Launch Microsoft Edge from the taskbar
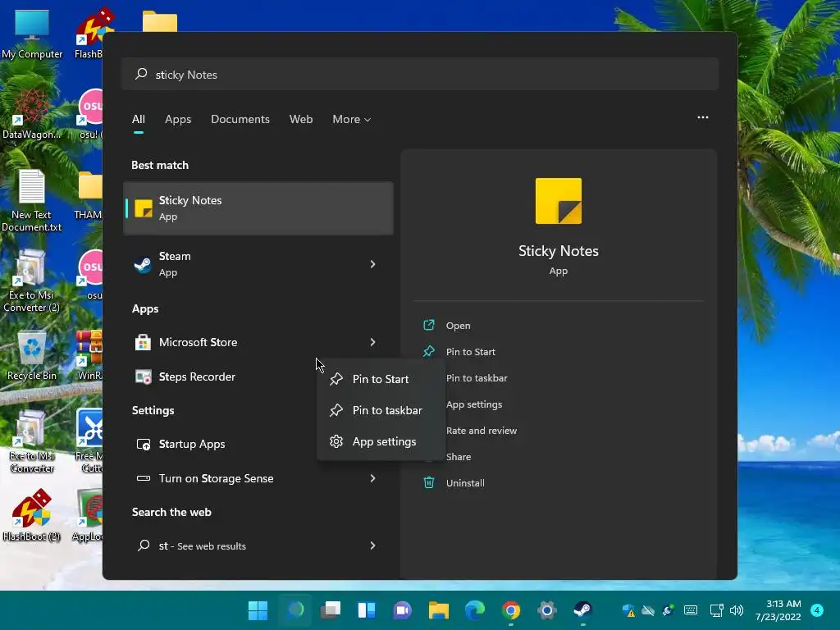Screen dimensions: 840x630 pos(475,610)
